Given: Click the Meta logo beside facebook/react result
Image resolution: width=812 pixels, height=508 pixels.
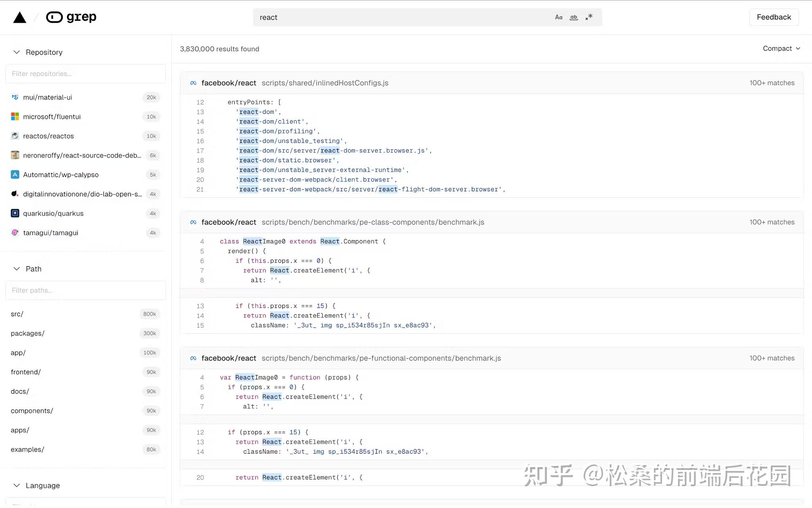Looking at the screenshot, I should pos(193,83).
